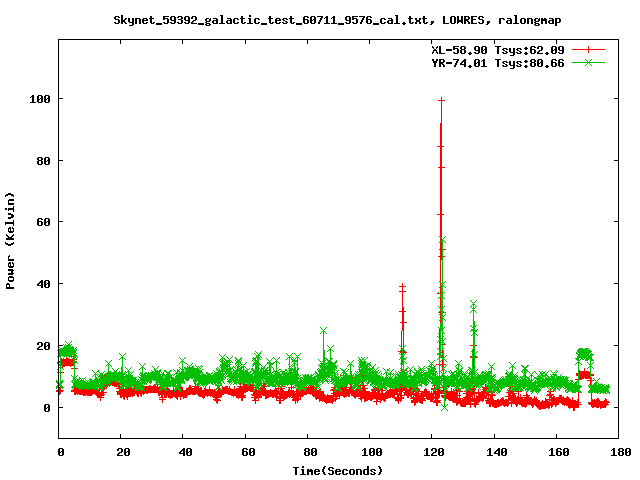Click the x-axis tick label 160
This screenshot has height=480, width=640.
[x=558, y=452]
